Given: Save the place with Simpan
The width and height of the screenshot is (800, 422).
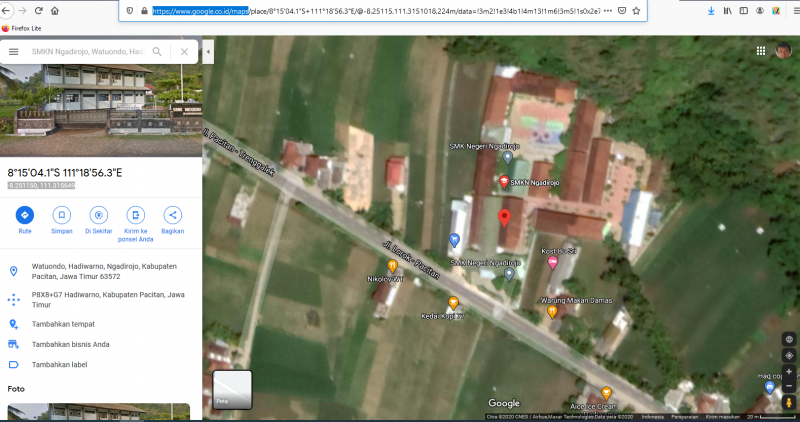Looking at the screenshot, I should (x=61, y=215).
